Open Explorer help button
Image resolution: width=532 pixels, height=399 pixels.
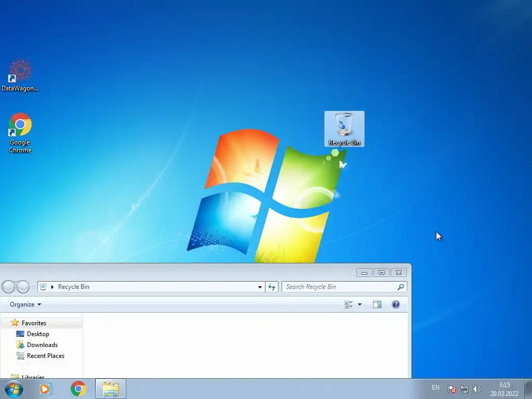395,304
